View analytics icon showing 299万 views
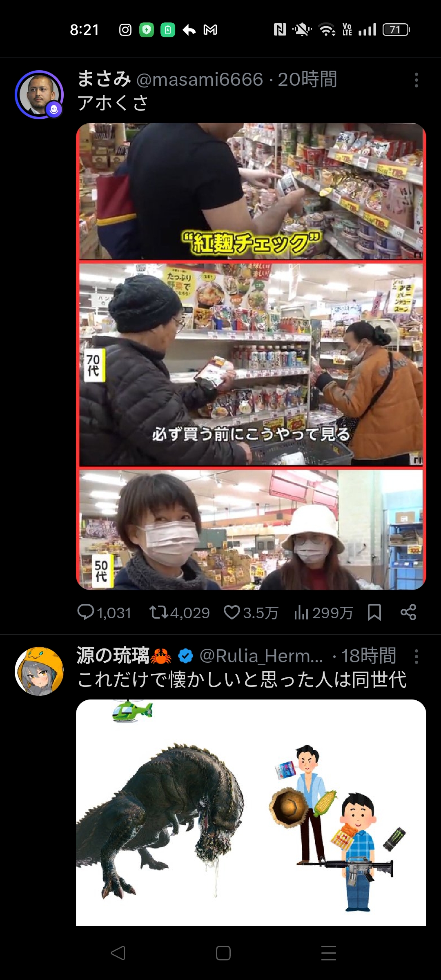This screenshot has width=441, height=980. point(301,612)
